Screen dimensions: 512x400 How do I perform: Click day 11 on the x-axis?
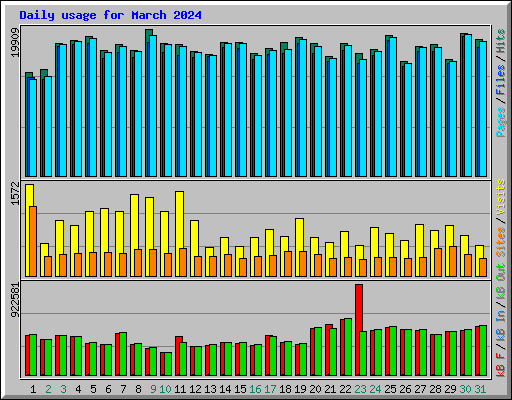click(x=180, y=389)
